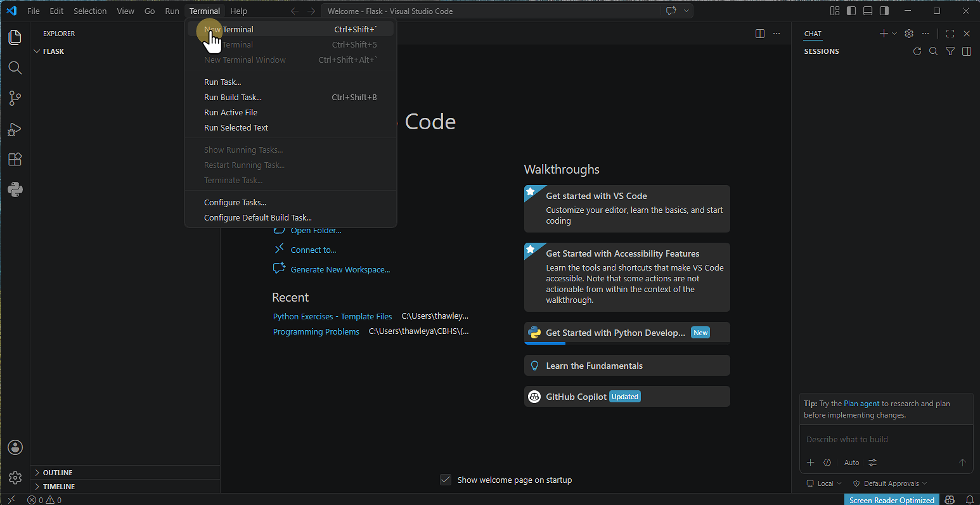Open the Explorer view in the activity bar
The width and height of the screenshot is (980, 505).
tap(15, 37)
